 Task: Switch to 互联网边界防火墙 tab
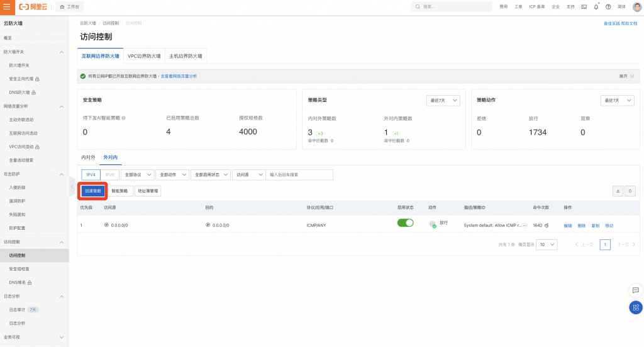pos(100,56)
